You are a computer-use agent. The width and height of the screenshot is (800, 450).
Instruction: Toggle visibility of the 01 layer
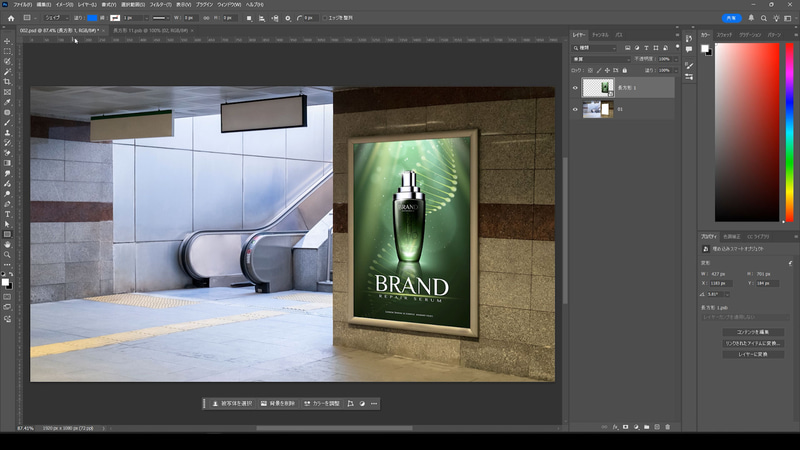(575, 108)
